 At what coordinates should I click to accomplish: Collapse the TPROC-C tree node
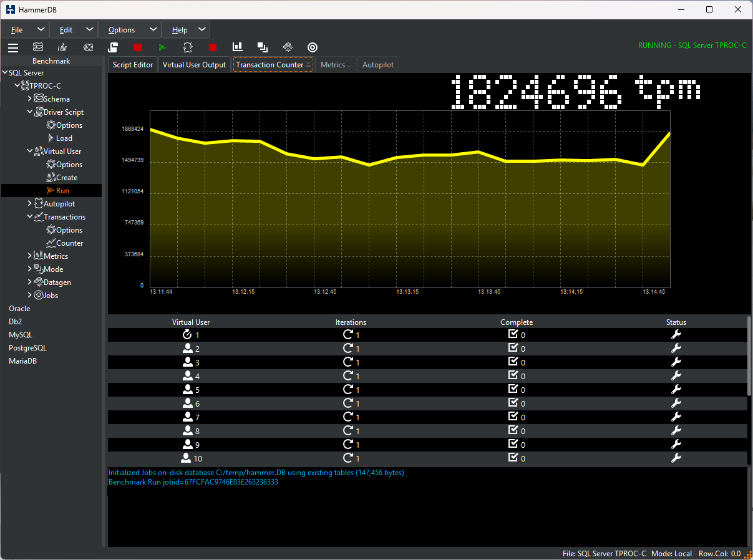click(x=17, y=86)
